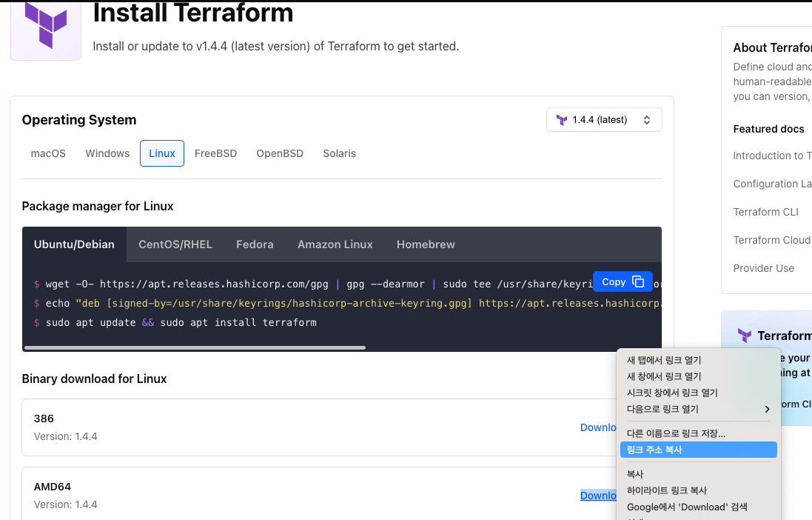Viewport: 812px width, 520px height.
Task: Switch to the Homebrew tab
Action: tap(426, 244)
